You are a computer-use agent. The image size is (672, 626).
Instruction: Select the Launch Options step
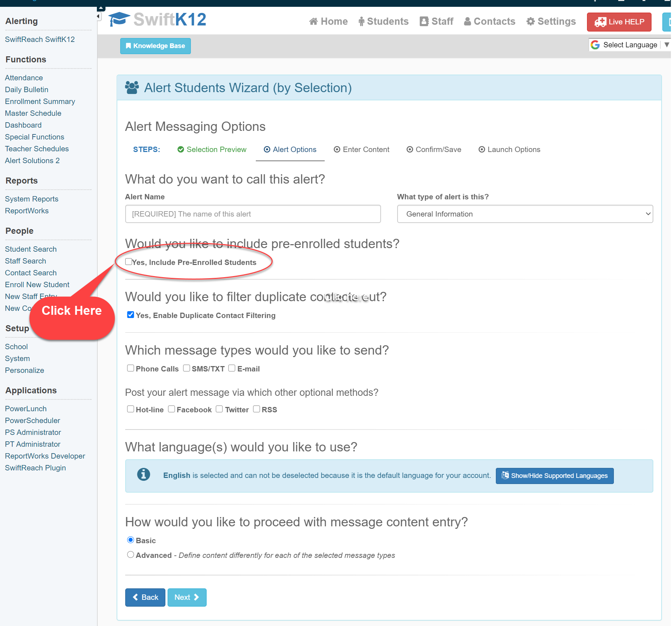[509, 150]
